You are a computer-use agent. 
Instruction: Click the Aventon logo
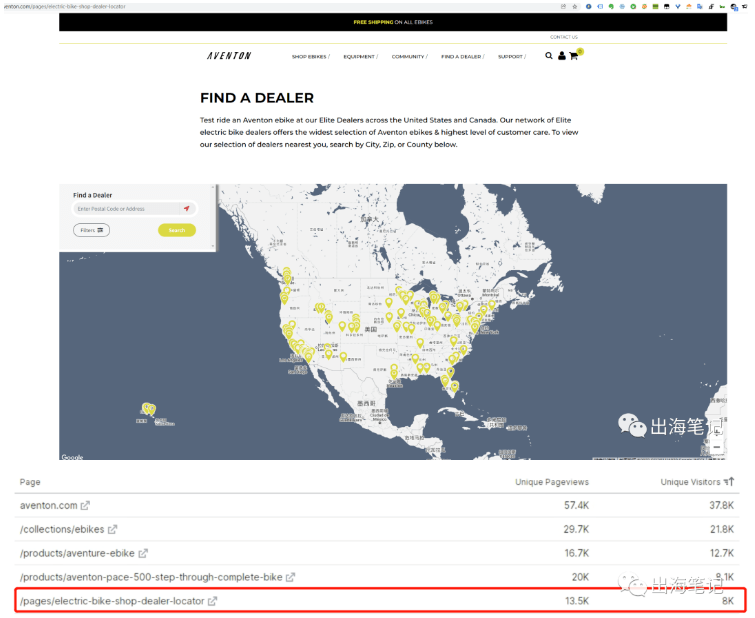click(229, 56)
